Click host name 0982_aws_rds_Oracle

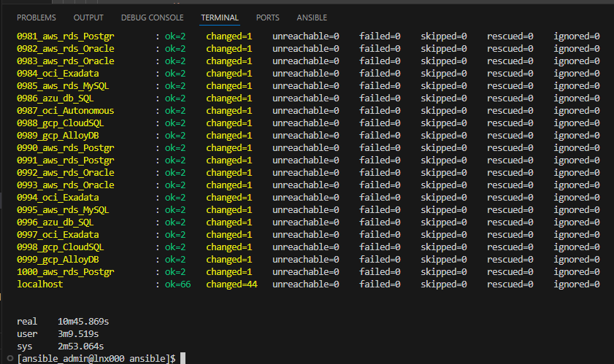pos(66,49)
